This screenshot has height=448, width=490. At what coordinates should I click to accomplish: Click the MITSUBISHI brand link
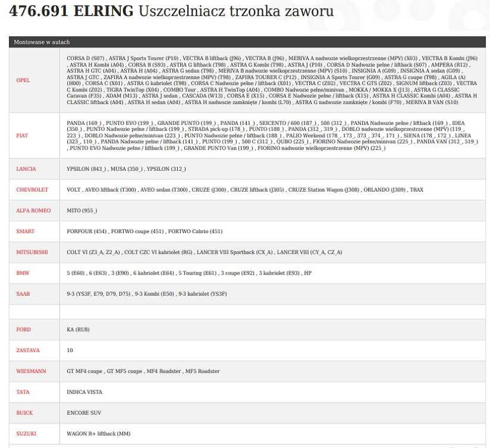click(x=32, y=252)
